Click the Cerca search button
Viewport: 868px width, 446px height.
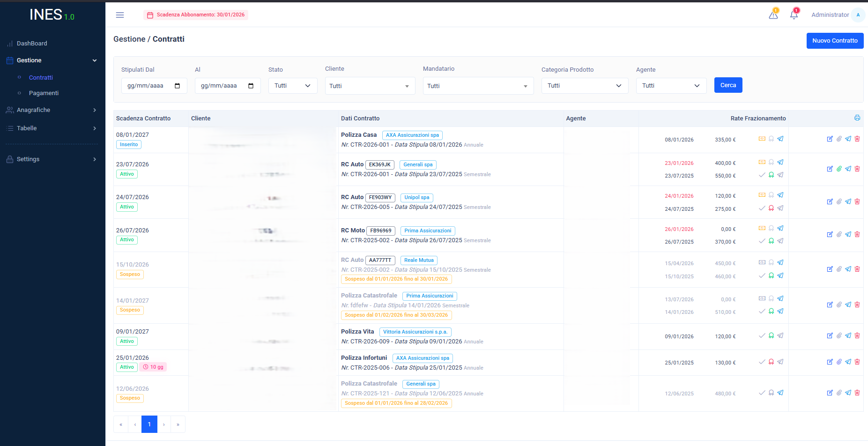(x=728, y=85)
